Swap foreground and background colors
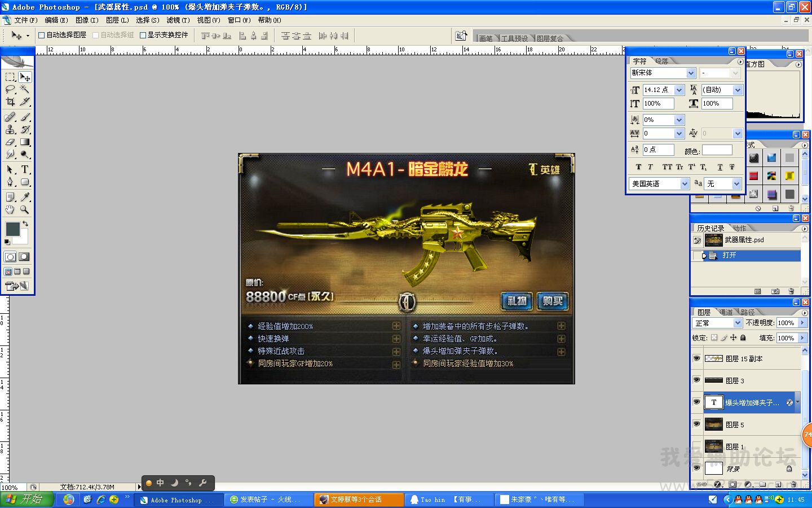 coord(25,224)
